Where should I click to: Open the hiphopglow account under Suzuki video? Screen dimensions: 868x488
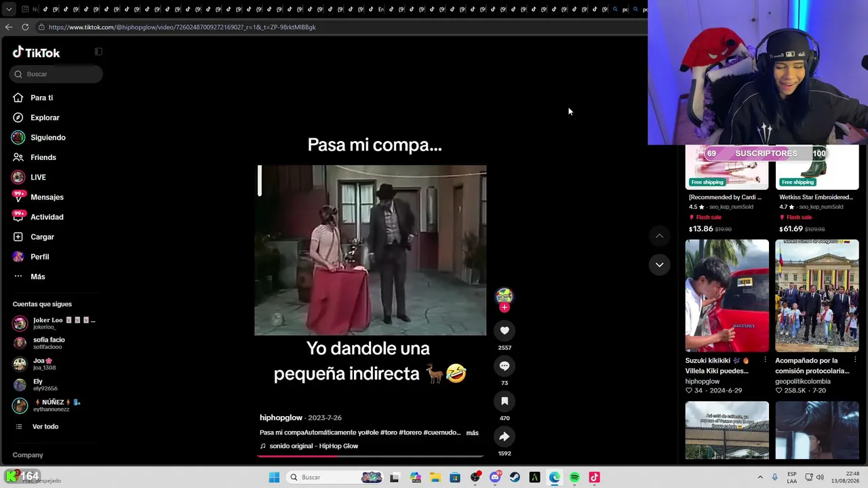pyautogui.click(x=703, y=382)
